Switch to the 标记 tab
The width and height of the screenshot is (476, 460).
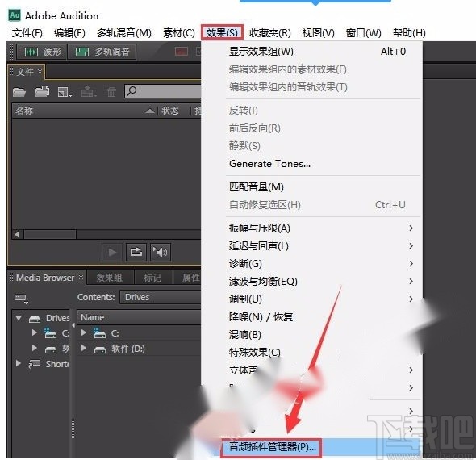(x=152, y=278)
